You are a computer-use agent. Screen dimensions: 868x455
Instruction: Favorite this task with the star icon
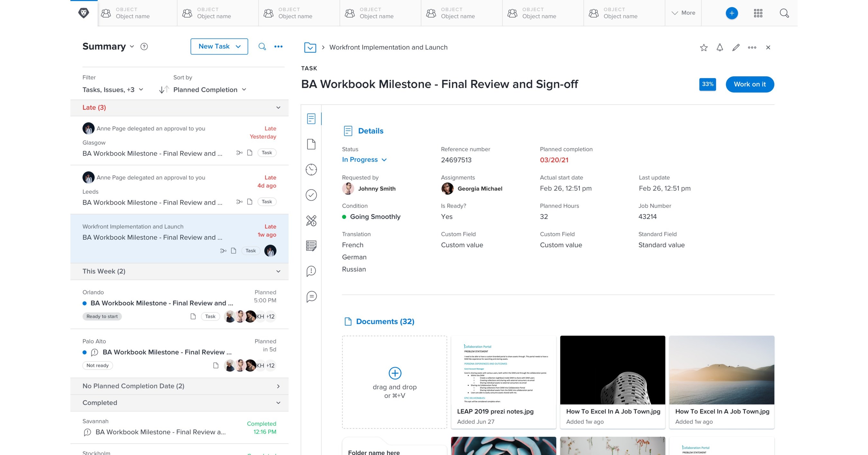pos(704,48)
